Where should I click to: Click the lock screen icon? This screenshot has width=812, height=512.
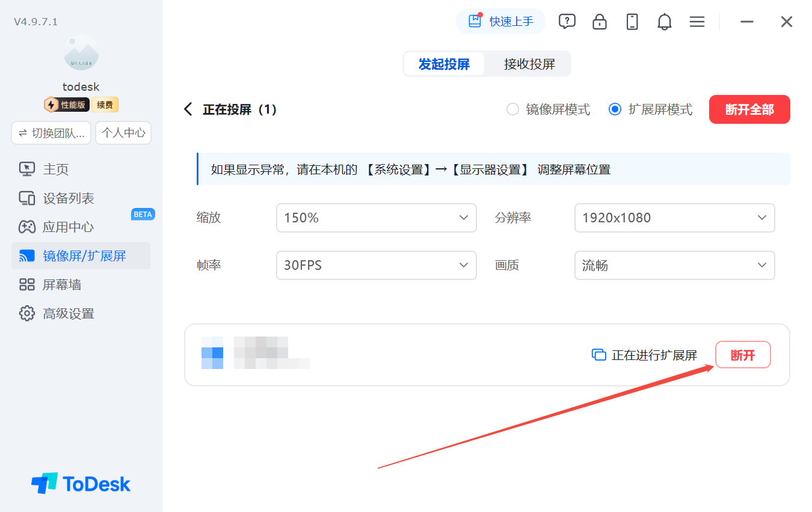coord(599,22)
